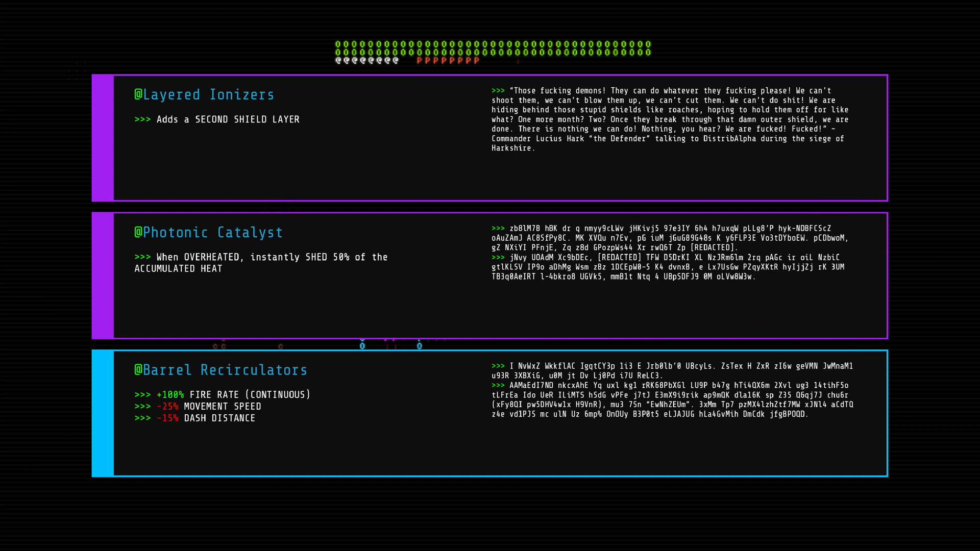Click the Commander Lucius Hark quote text
This screenshot has height=551, width=980.
click(669, 119)
